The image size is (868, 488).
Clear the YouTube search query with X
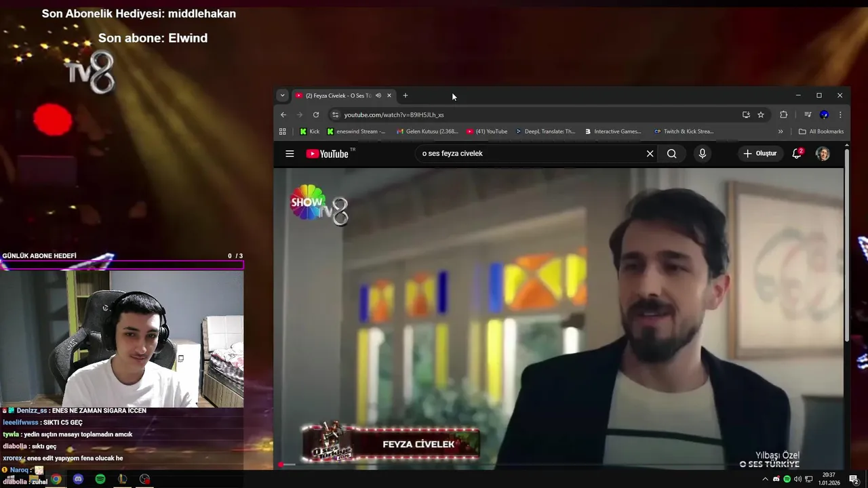(650, 154)
